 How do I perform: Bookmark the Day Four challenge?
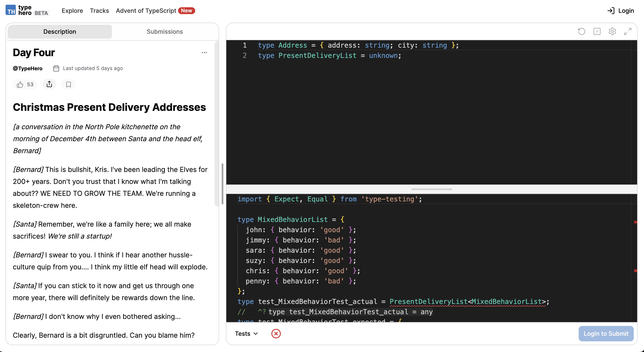68,84
